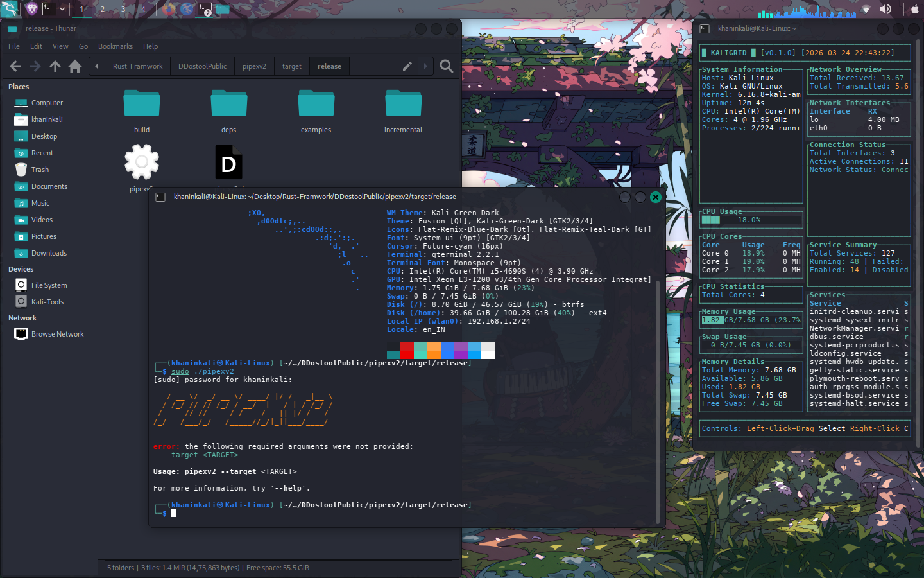
Task: Go forward in Thunar
Action: point(35,66)
